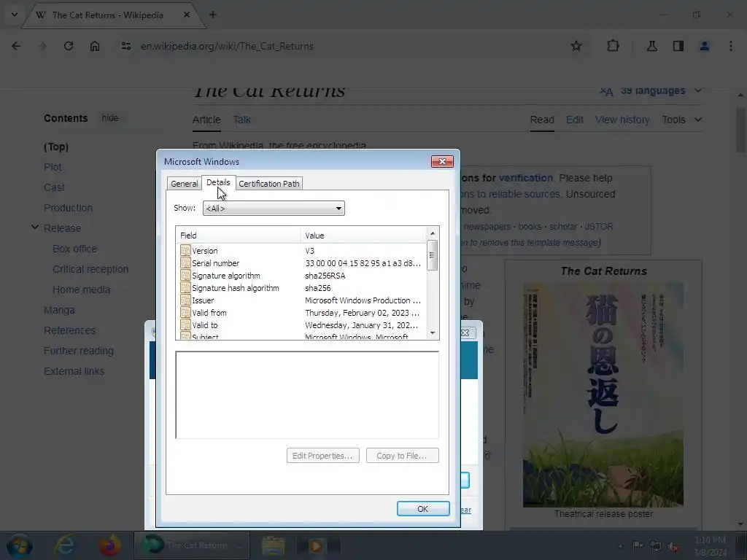747x560 pixels.
Task: Jump to Critical reception in contents
Action: pyautogui.click(x=90, y=269)
